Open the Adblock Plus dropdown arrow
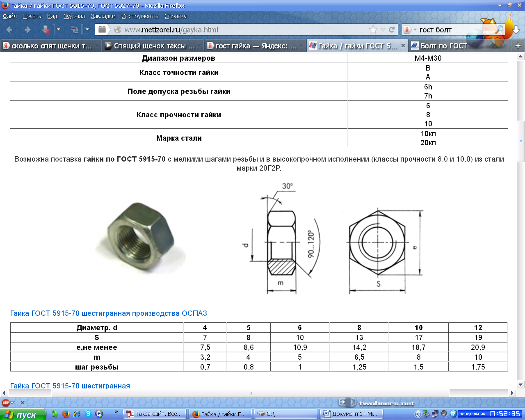Viewport: 525px width, 420px height. (13, 403)
